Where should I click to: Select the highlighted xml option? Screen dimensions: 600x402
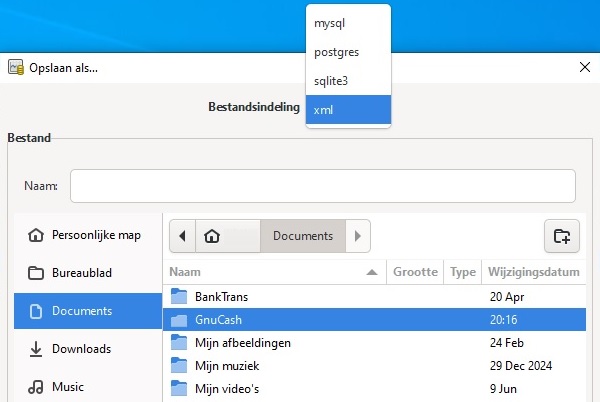point(347,109)
